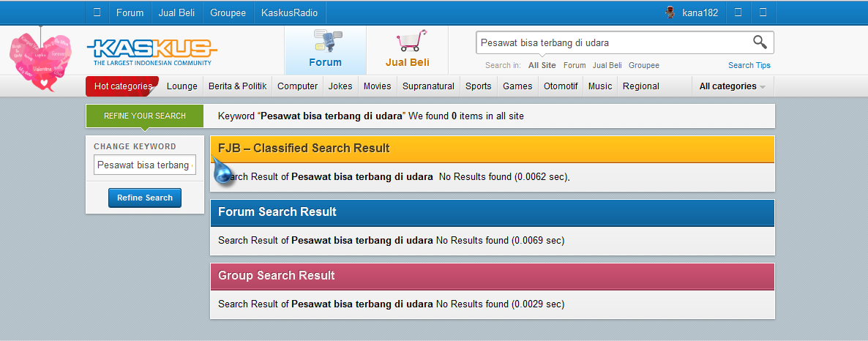Click the Kaskus logo
This screenshot has width=868, height=341.
151,52
